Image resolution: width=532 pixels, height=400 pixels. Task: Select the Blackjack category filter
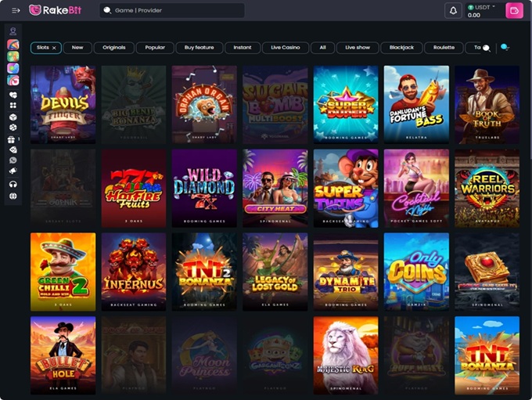401,48
